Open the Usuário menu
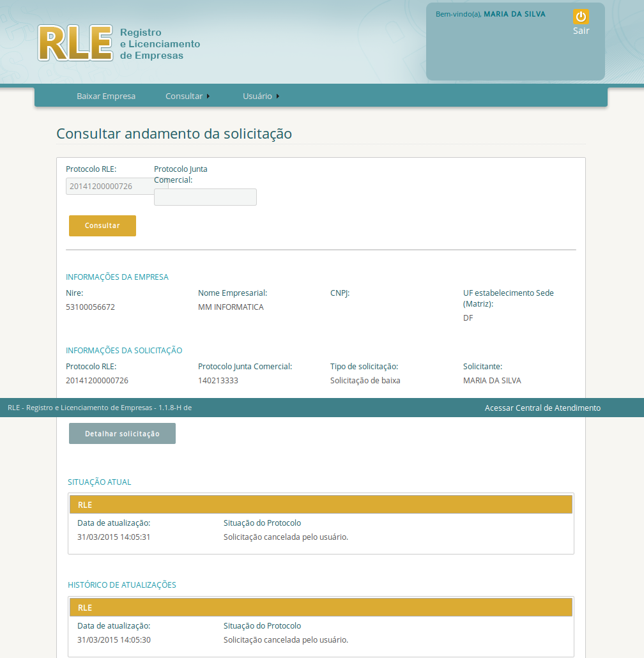This screenshot has width=644, height=658. (257, 96)
